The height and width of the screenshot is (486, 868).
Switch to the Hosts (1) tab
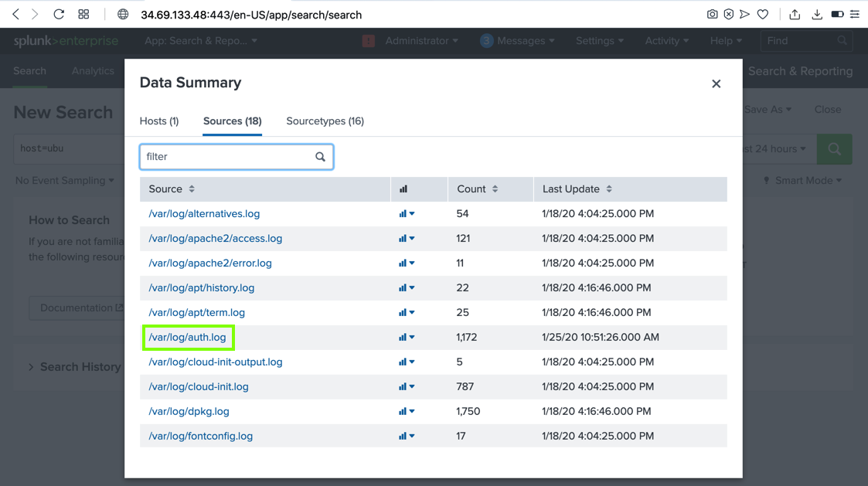pos(159,121)
